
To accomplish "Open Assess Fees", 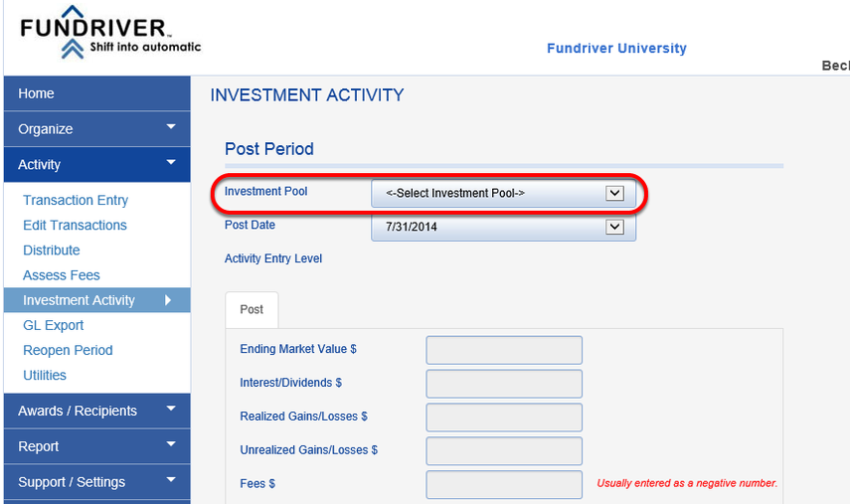I will coord(62,274).
